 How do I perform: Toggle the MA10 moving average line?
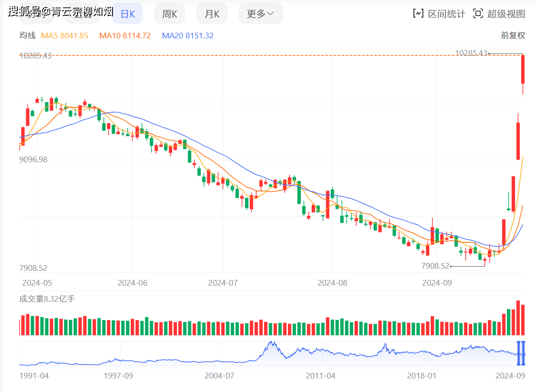125,35
